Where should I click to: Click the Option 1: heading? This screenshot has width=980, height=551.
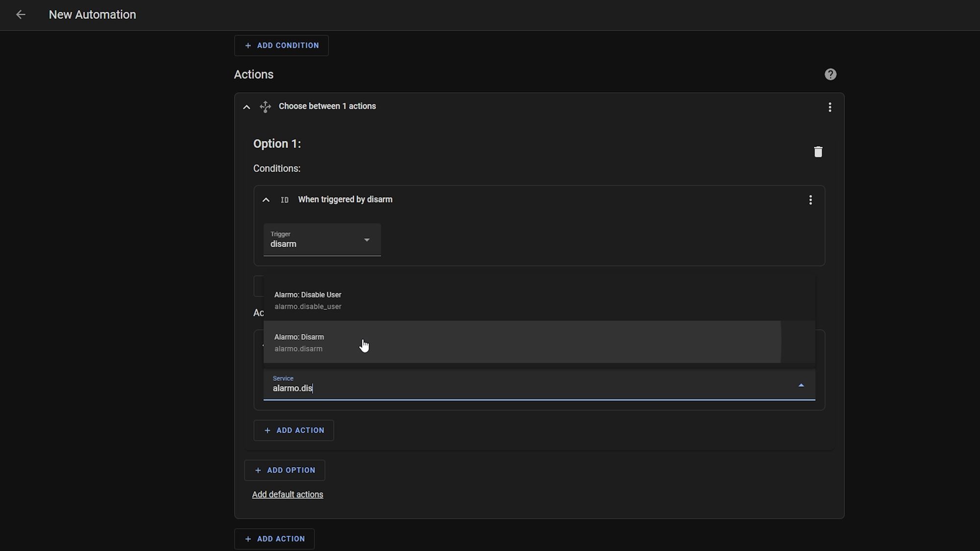277,144
